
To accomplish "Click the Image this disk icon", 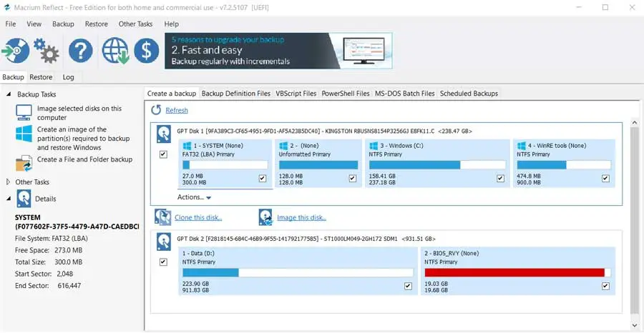I will 265,217.
